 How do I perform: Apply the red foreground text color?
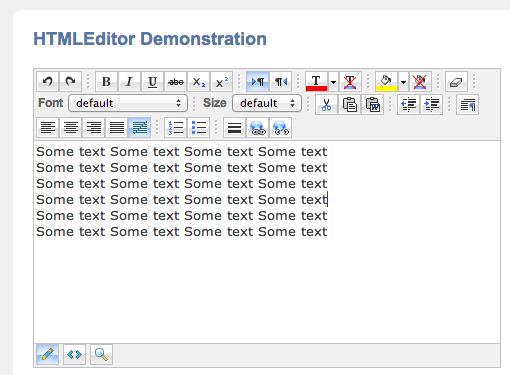point(316,81)
